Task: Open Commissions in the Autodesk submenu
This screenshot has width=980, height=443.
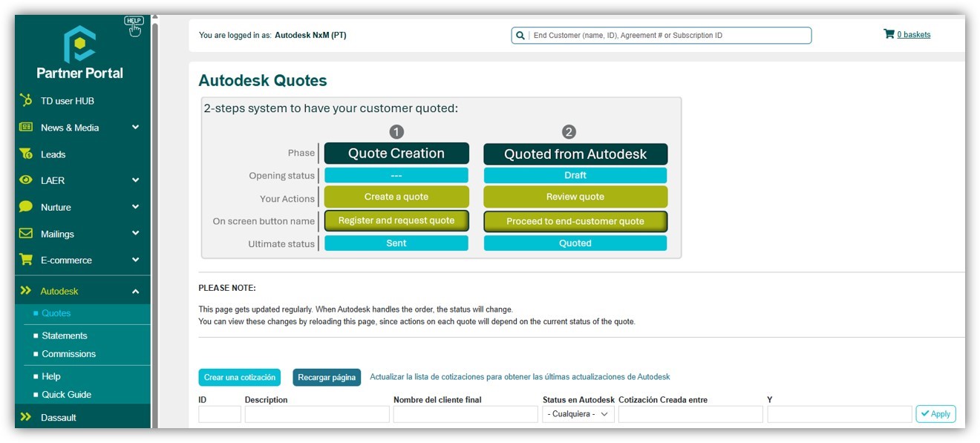Action: point(69,354)
